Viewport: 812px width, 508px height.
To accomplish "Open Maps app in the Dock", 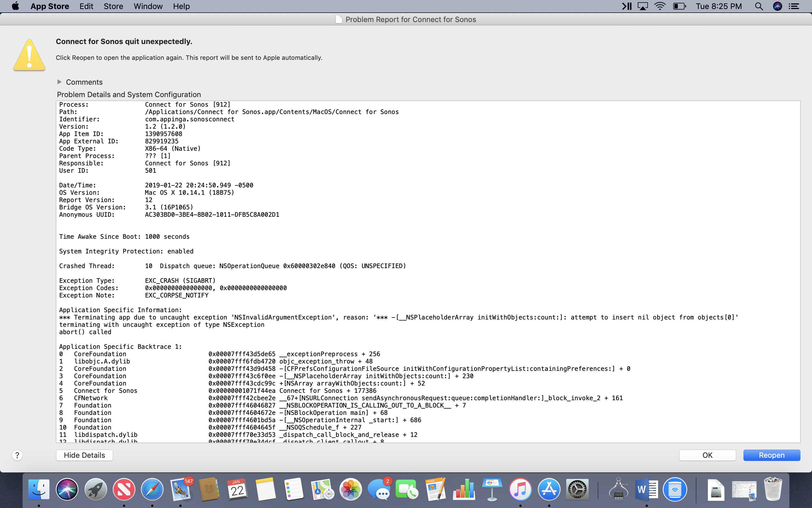I will (x=322, y=489).
